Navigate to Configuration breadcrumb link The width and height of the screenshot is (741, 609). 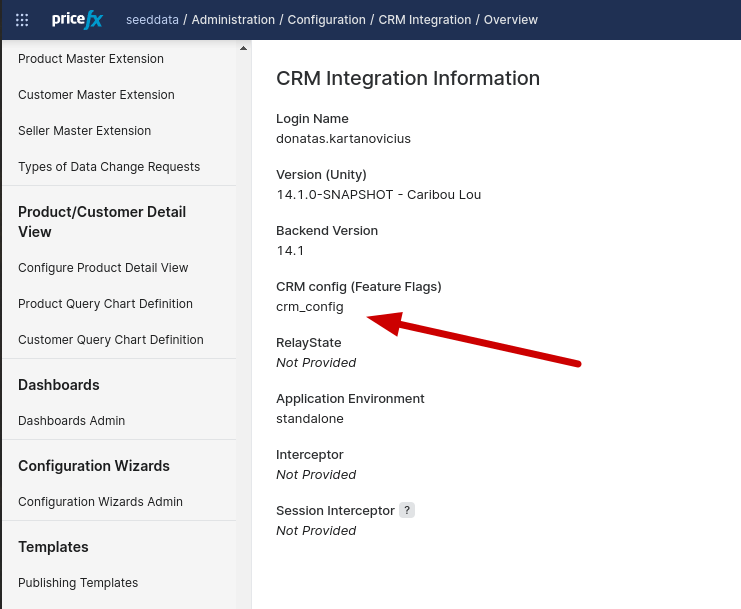tap(325, 20)
